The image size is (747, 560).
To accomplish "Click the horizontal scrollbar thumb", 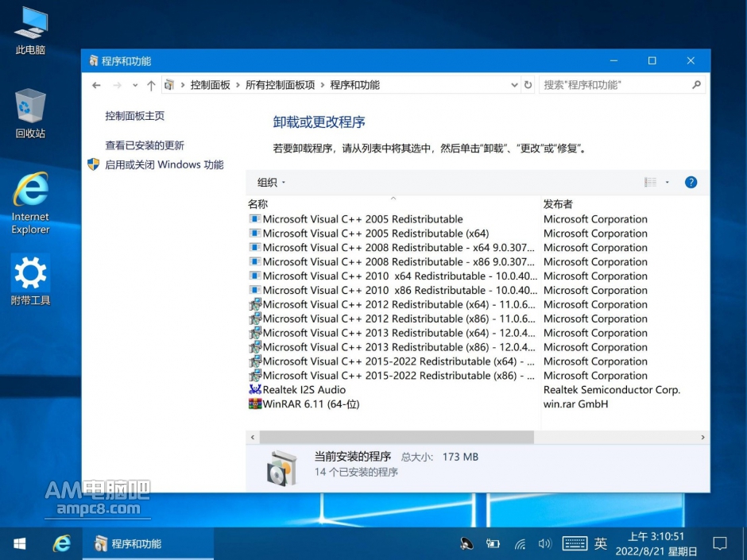I will point(397,437).
